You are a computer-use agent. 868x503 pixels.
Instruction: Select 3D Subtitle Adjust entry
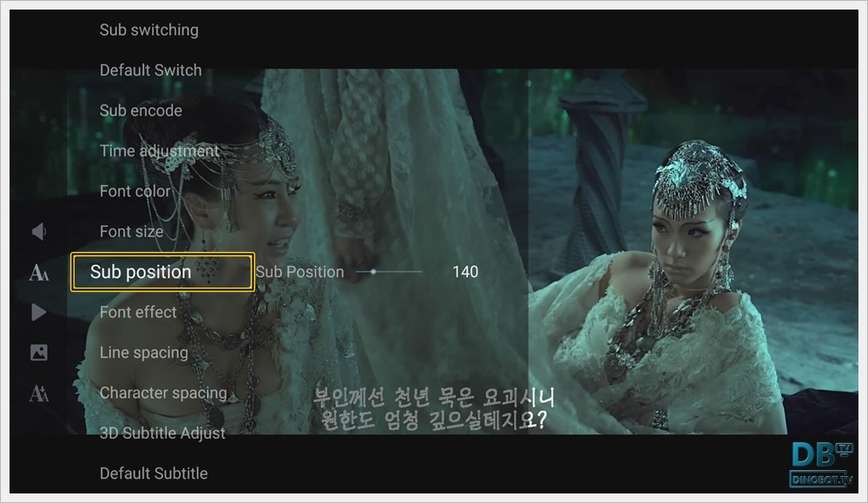[162, 434]
